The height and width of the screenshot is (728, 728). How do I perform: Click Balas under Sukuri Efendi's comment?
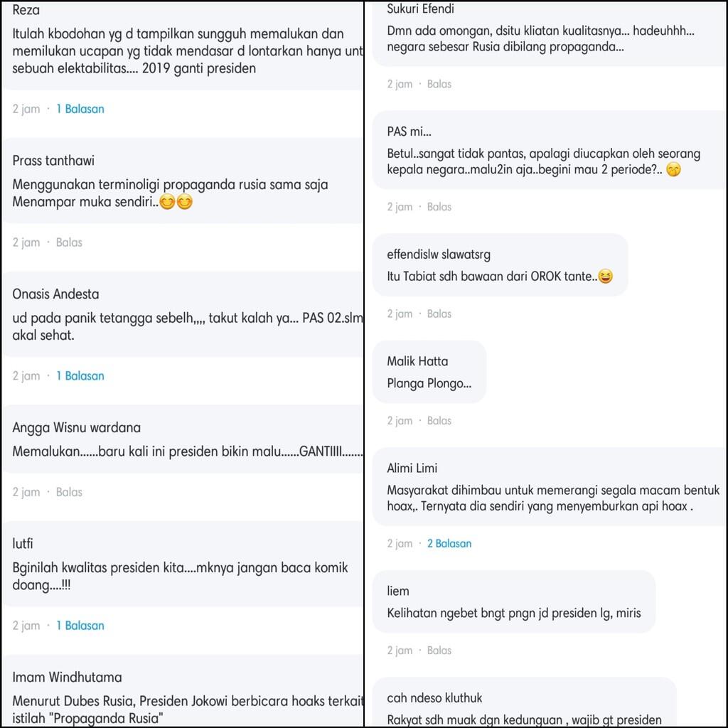(439, 84)
